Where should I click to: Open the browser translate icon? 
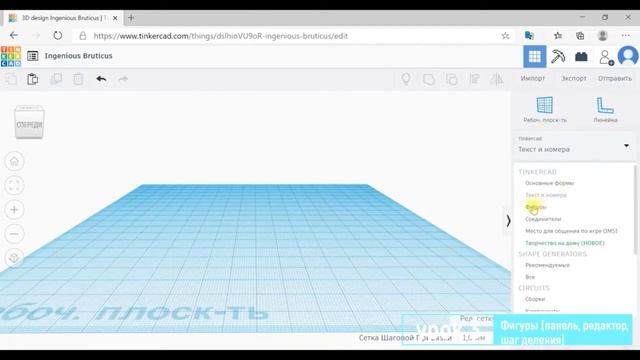pos(529,36)
